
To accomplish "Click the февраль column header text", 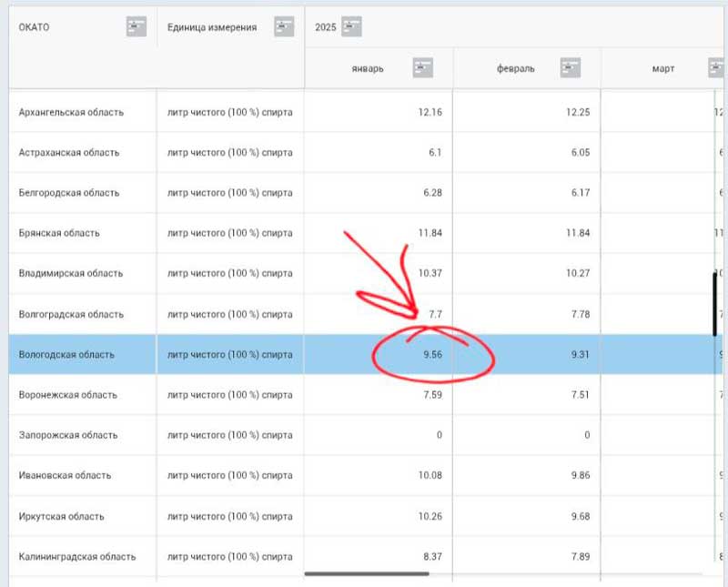I will tap(517, 69).
